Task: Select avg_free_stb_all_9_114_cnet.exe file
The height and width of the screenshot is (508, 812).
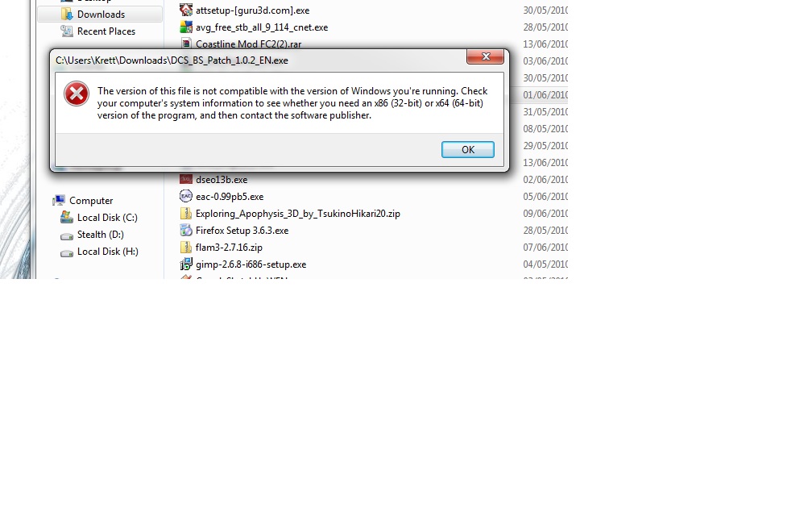Action: [x=262, y=27]
